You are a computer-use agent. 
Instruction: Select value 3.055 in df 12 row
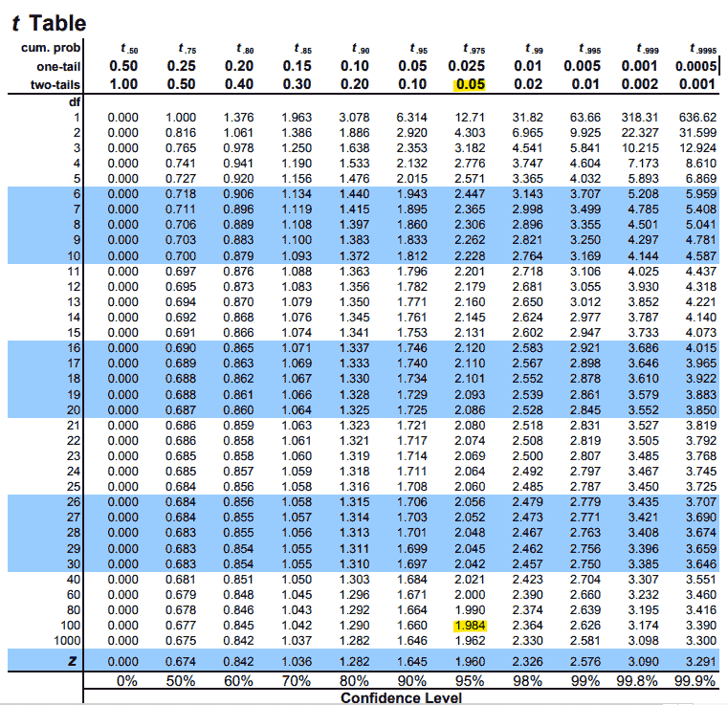[x=585, y=287]
